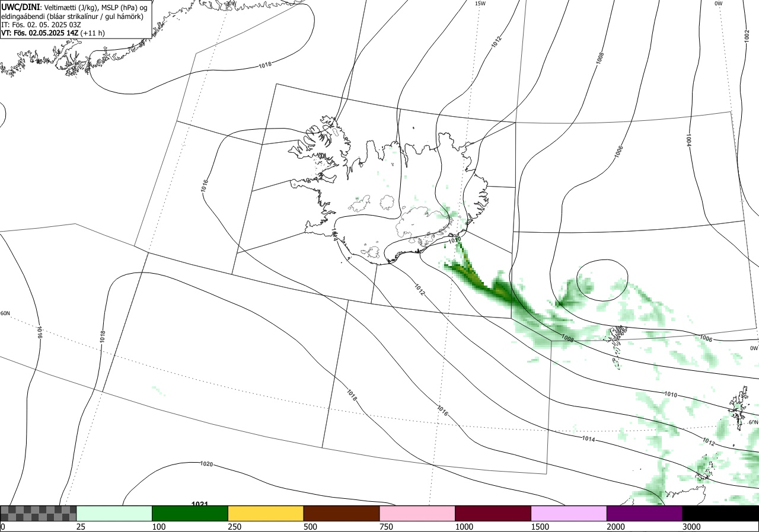This screenshot has width=759, height=532.
Task: Click the legend value '100'
Action: (x=158, y=527)
